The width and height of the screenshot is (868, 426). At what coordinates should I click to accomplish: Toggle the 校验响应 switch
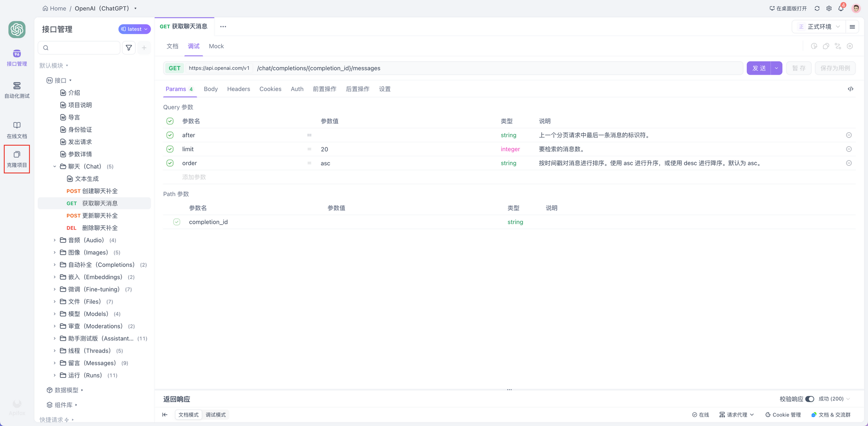pyautogui.click(x=809, y=399)
